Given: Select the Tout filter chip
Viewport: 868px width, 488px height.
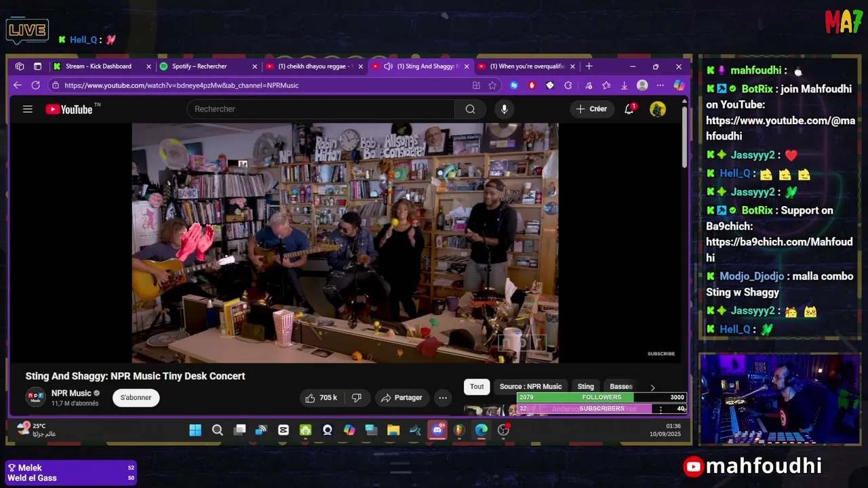Looking at the screenshot, I should [477, 387].
